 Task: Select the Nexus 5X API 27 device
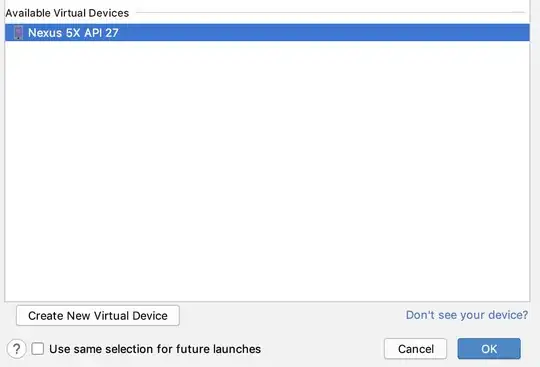pyautogui.click(x=267, y=33)
